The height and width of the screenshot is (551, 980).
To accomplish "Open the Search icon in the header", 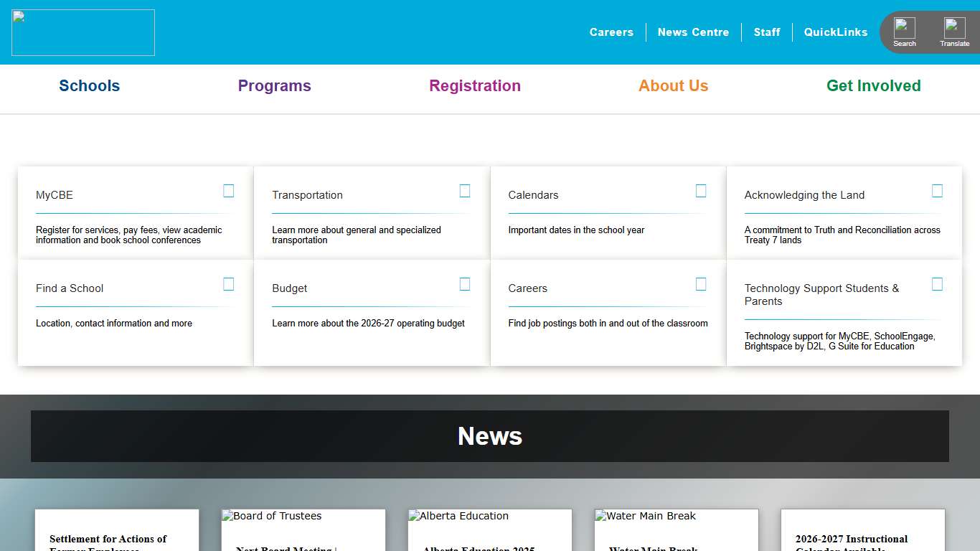I will pos(904,30).
